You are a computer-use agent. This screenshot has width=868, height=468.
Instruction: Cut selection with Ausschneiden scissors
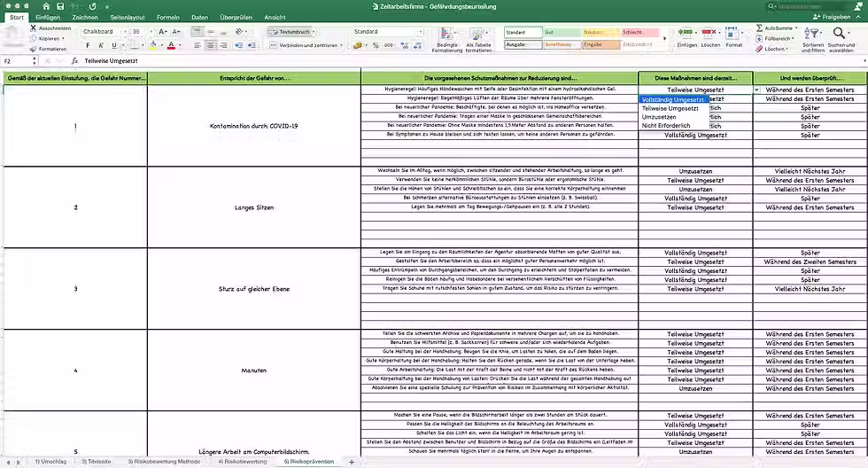[34, 27]
